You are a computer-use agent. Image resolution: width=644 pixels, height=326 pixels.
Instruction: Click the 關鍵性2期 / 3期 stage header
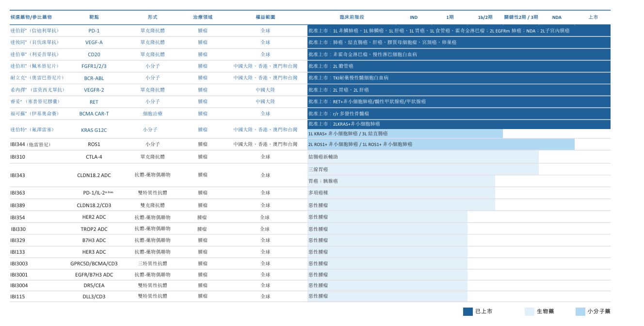[521, 17]
